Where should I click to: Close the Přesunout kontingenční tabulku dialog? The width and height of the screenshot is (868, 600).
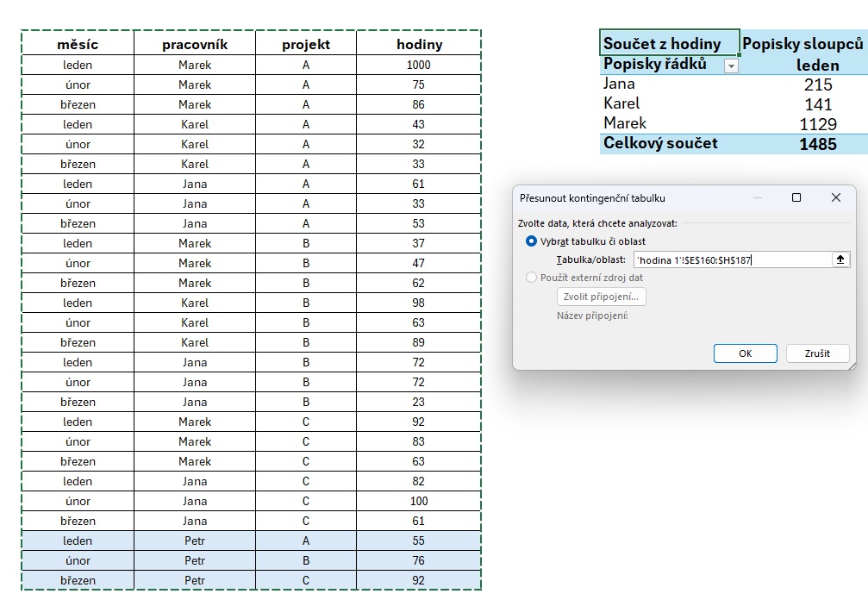point(835,197)
